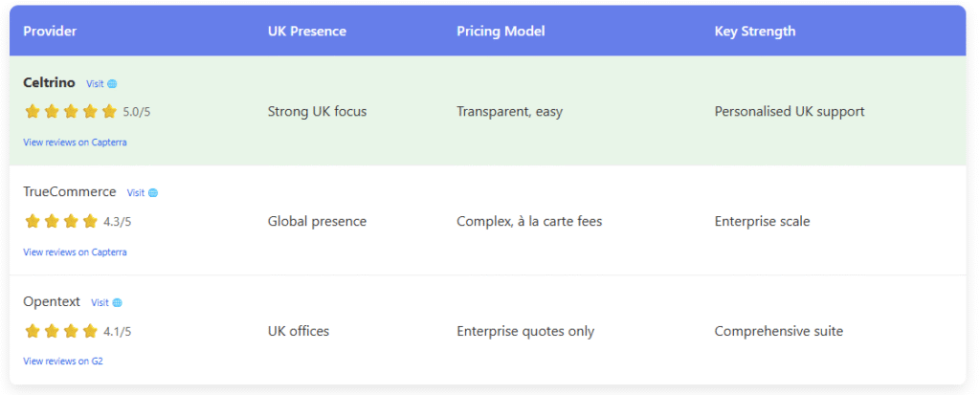Viewport: 980px width, 395px height.
Task: Open TrueCommerce reviews on Capterra
Action: coord(75,252)
